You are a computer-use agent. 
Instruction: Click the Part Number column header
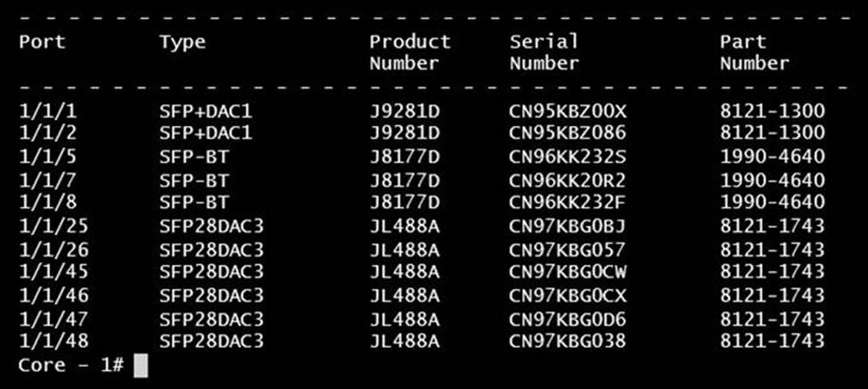click(x=755, y=53)
